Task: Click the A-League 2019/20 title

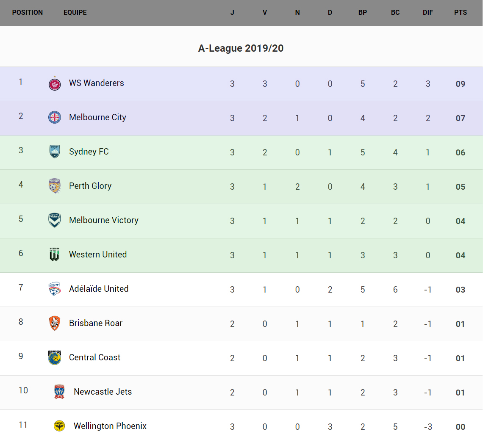Action: point(241,48)
